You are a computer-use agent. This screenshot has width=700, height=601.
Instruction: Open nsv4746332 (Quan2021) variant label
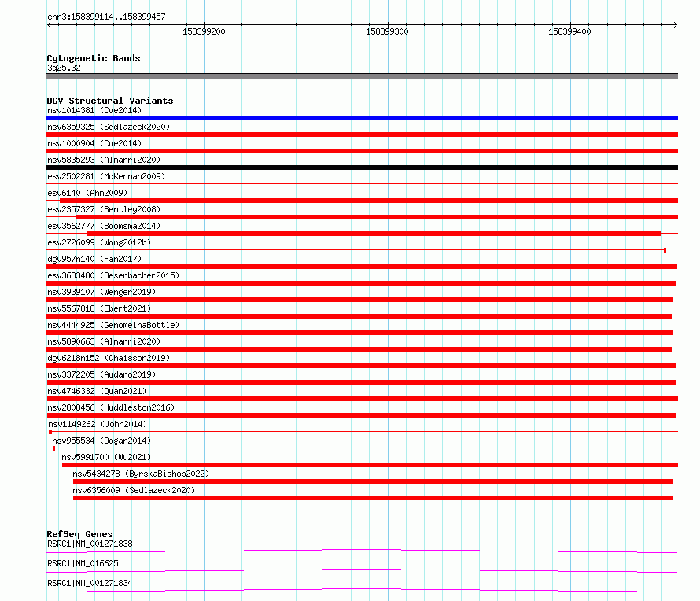point(97,391)
